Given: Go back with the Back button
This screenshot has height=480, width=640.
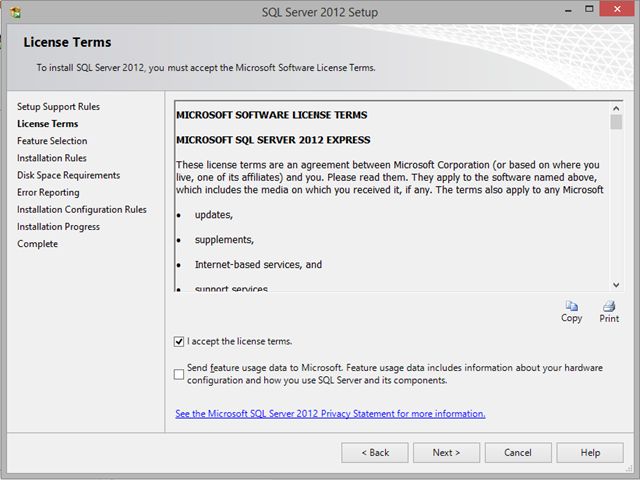Looking at the screenshot, I should click(375, 453).
